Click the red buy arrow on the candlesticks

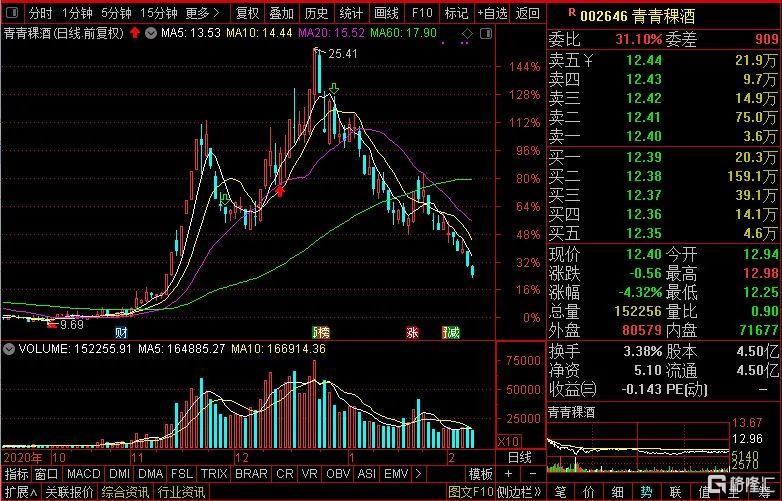point(280,190)
